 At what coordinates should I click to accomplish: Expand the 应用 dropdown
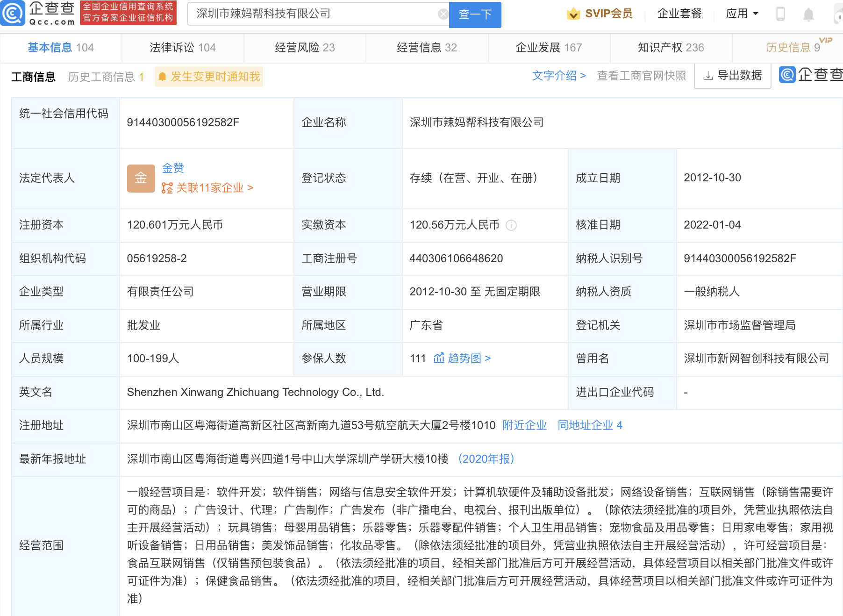click(x=742, y=14)
